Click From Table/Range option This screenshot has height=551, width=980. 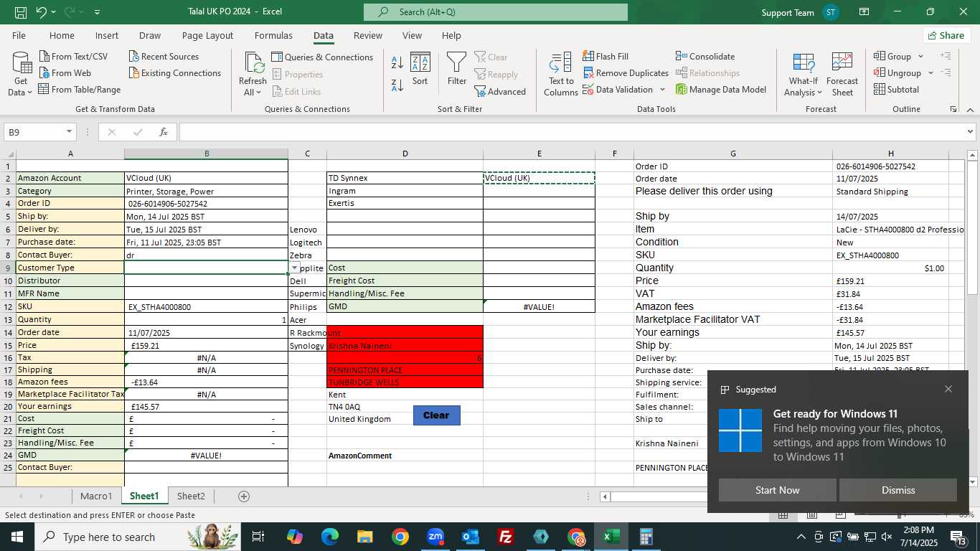[80, 90]
